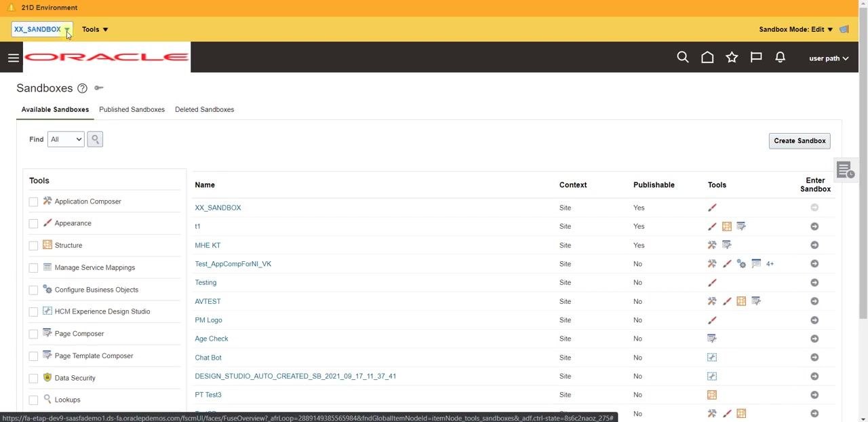The height and width of the screenshot is (422, 868).
Task: Switch to Deleted Sandboxes tab
Action: (x=204, y=109)
